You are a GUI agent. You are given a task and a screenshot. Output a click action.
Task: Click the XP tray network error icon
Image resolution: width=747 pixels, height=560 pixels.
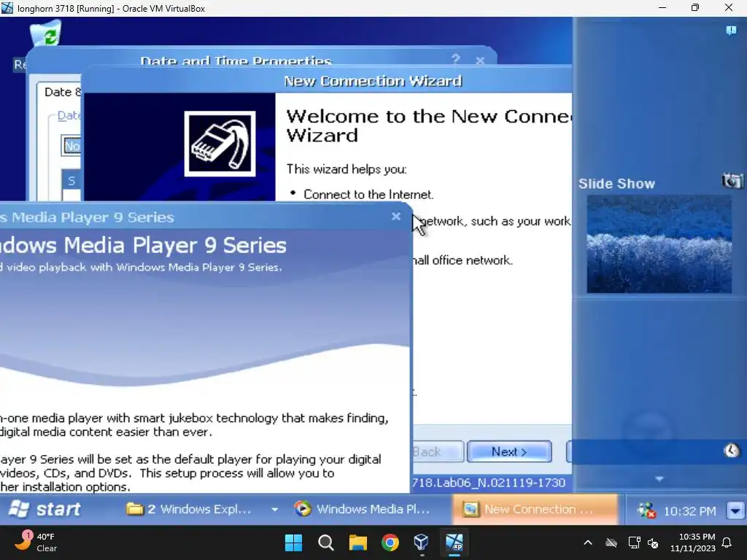pos(646,510)
